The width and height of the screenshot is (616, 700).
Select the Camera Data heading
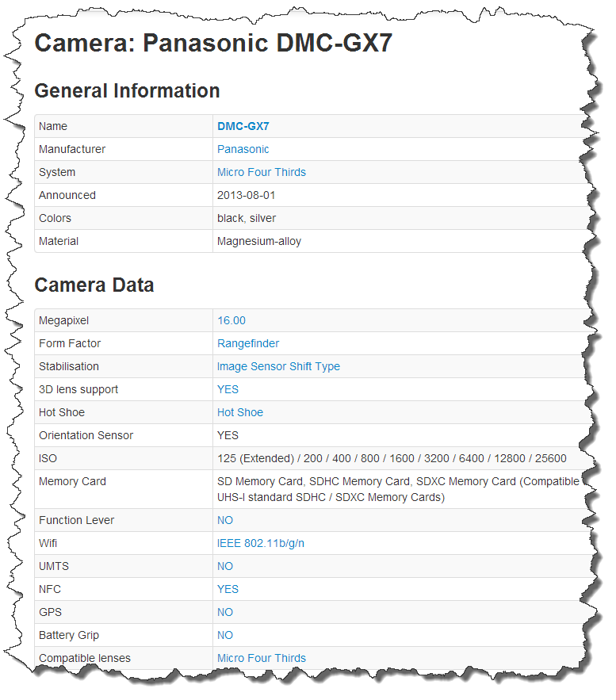[x=94, y=285]
